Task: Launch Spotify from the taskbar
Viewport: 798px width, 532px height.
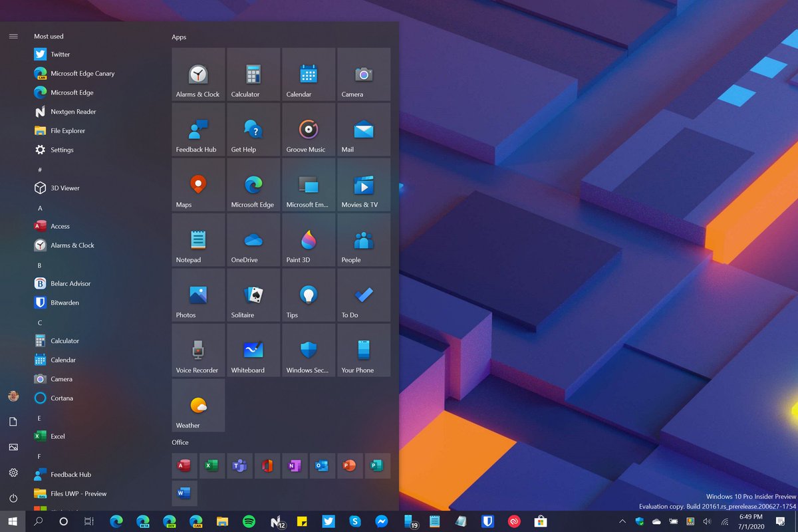Action: (249, 521)
